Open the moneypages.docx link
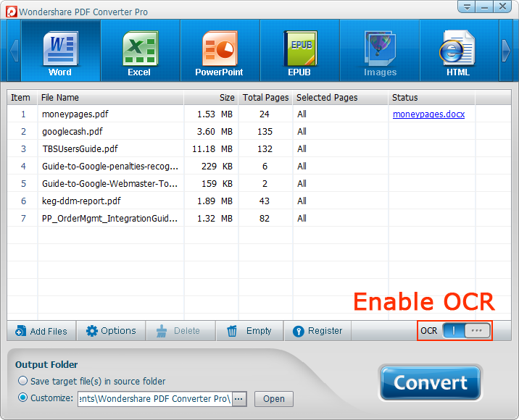Image resolution: width=519 pixels, height=420 pixels. pyautogui.click(x=428, y=114)
